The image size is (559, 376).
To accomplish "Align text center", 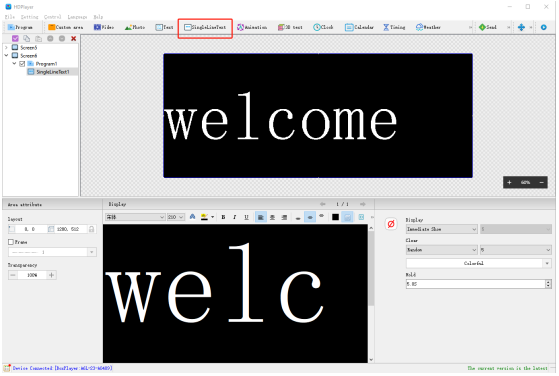I will pyautogui.click(x=272, y=217).
